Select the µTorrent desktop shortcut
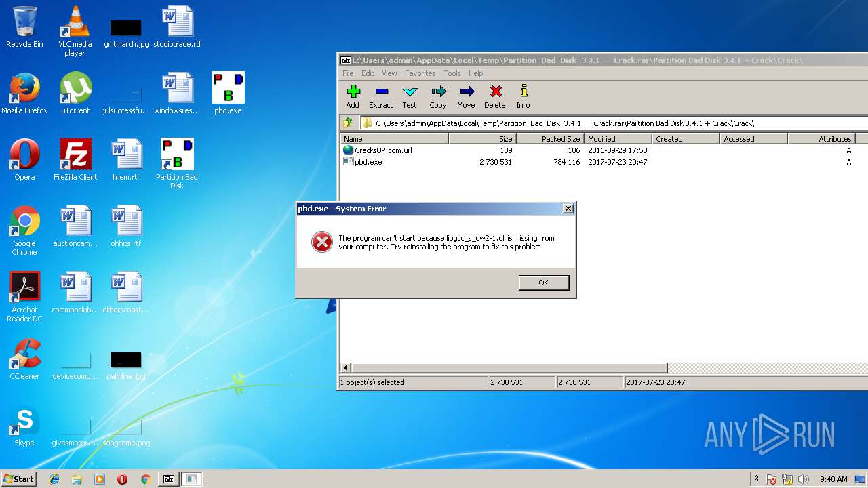 point(75,94)
